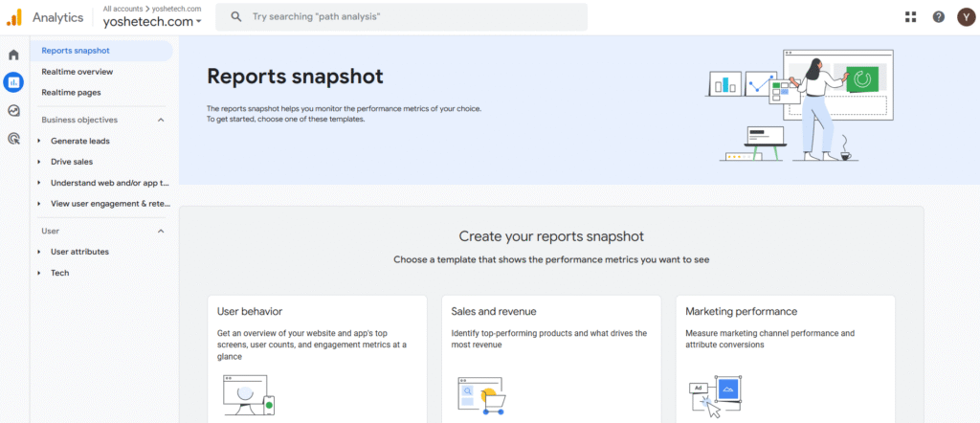The image size is (980, 423).
Task: Expand the Tech item
Action: 59,273
